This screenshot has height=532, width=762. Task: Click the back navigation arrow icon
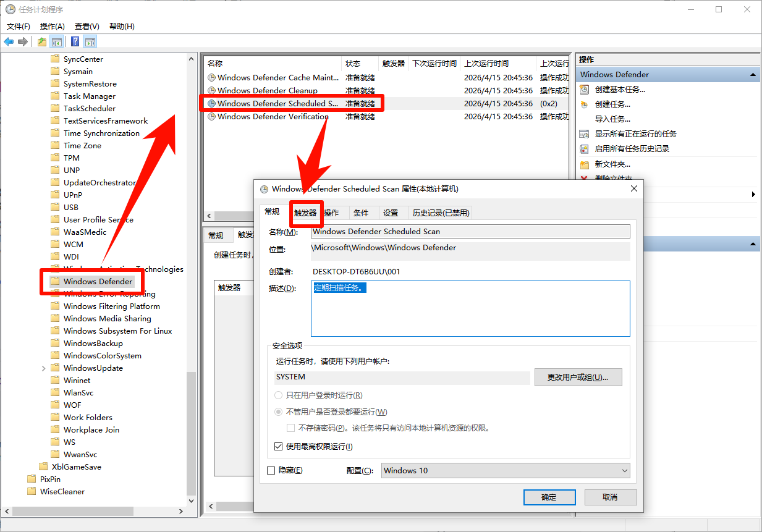(9, 41)
